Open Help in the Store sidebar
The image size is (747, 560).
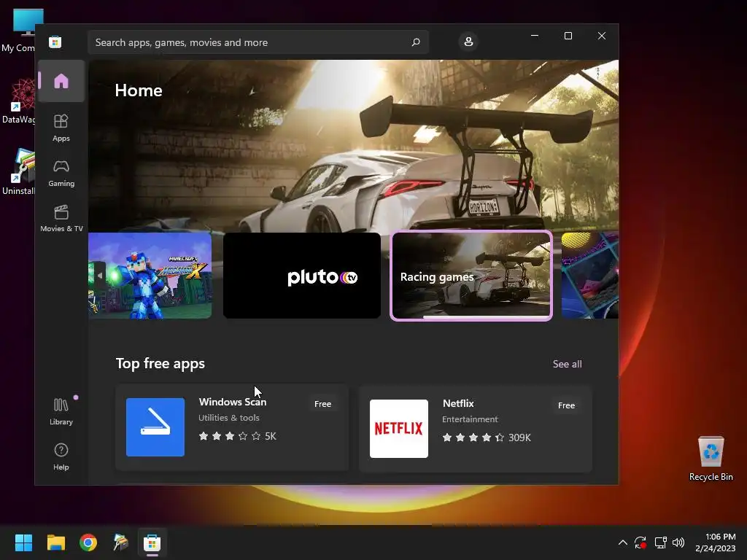61,456
